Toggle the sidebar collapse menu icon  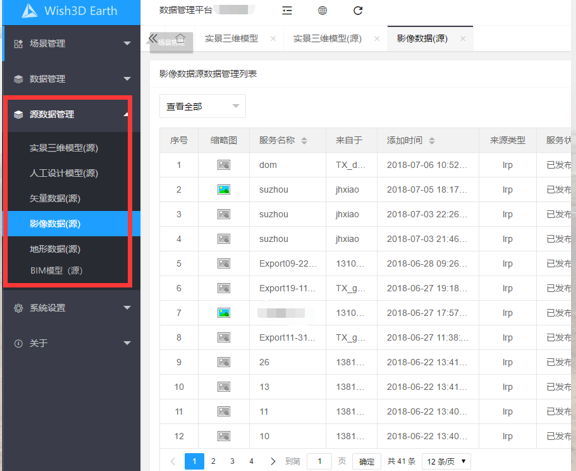click(x=287, y=11)
